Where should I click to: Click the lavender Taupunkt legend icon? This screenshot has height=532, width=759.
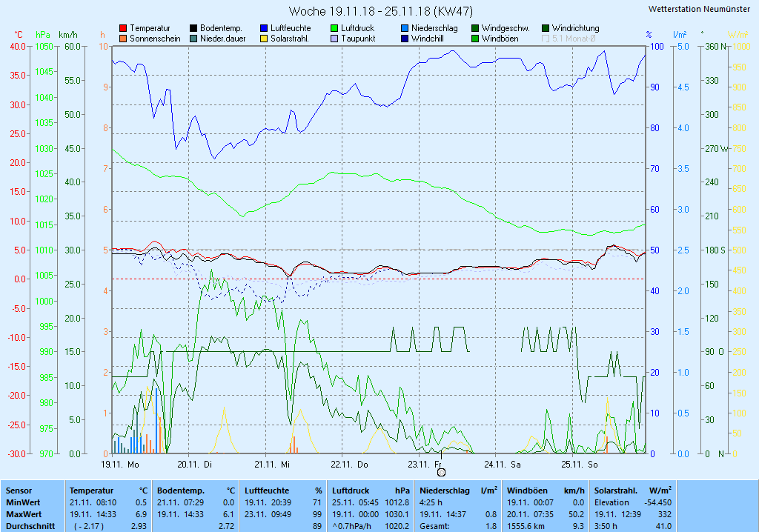[x=334, y=39]
